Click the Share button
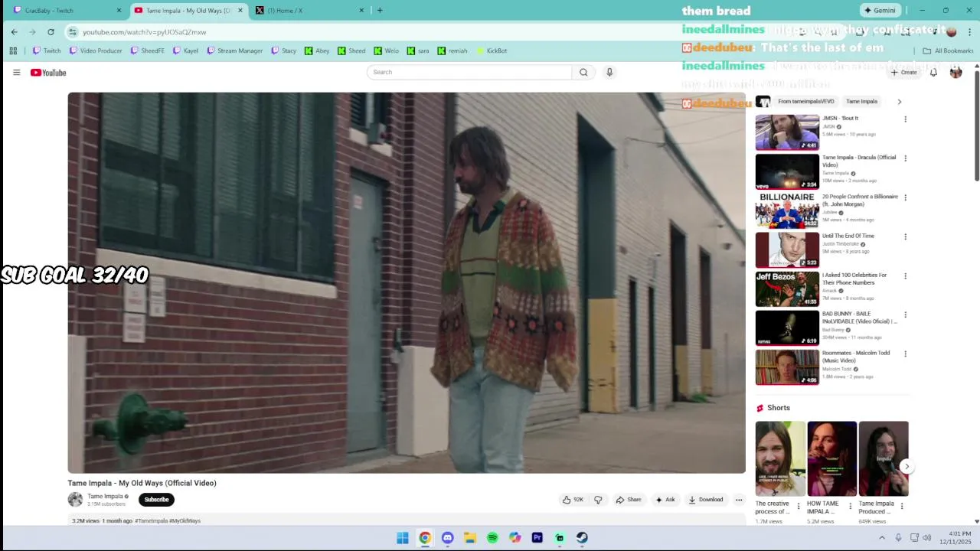This screenshot has height=551, width=980. [x=629, y=500]
